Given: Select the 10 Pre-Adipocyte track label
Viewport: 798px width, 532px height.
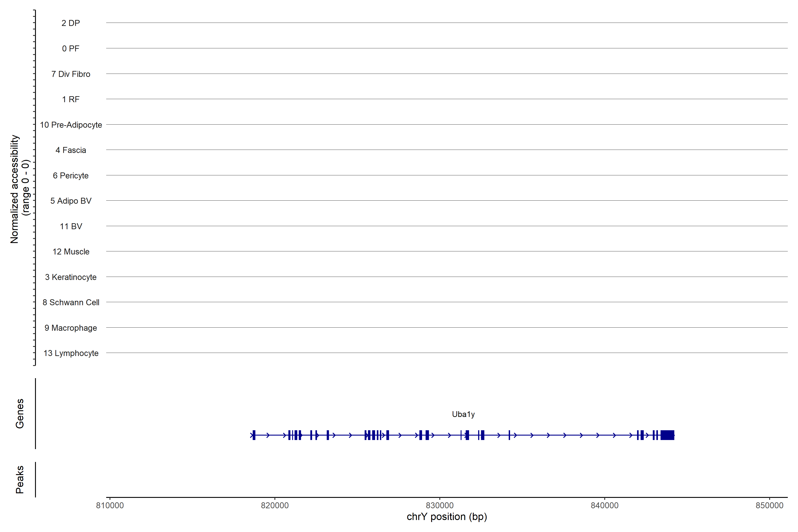Looking at the screenshot, I should coord(70,125).
